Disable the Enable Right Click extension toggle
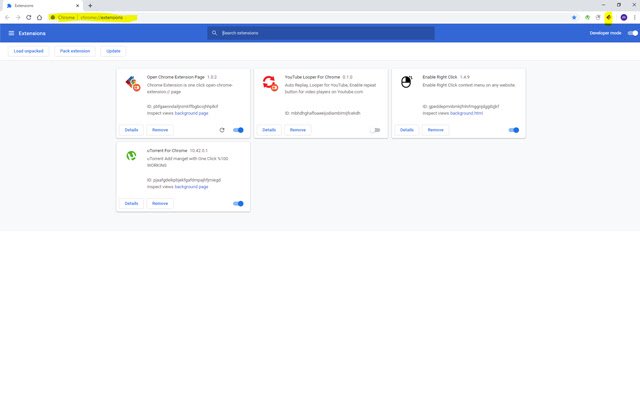The image size is (640, 400). tap(514, 130)
